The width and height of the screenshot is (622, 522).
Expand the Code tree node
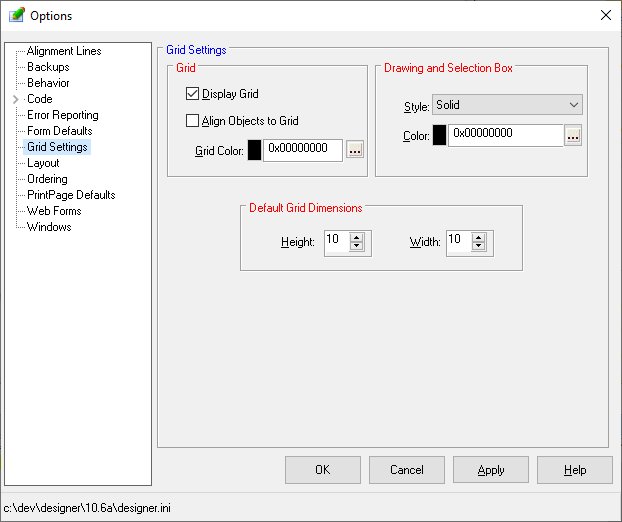pos(15,99)
